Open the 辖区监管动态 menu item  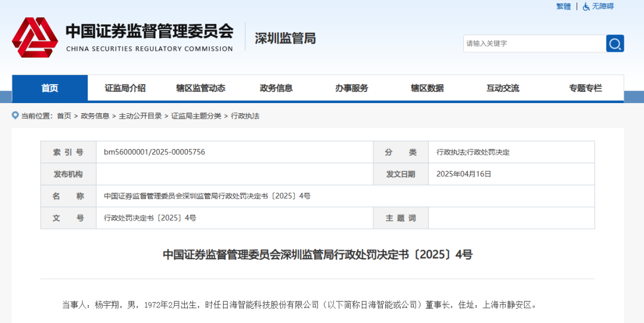[x=201, y=88]
